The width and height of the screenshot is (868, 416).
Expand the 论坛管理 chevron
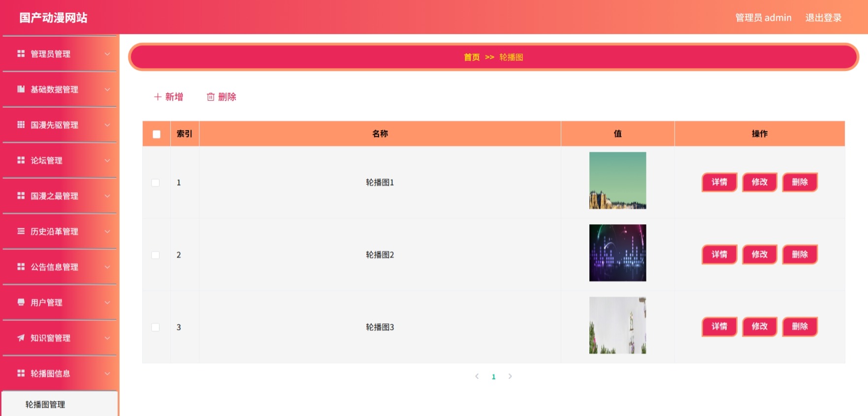tap(107, 160)
